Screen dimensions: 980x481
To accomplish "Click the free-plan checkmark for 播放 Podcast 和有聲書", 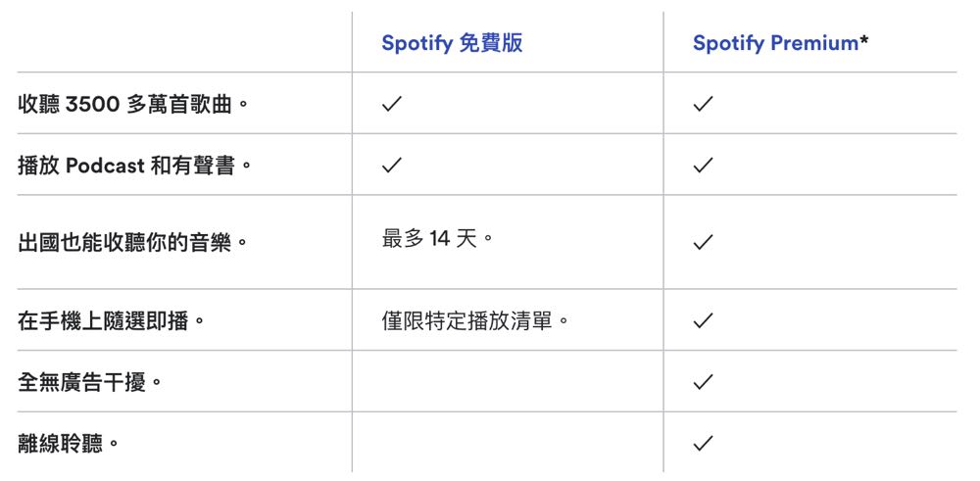I will (392, 166).
